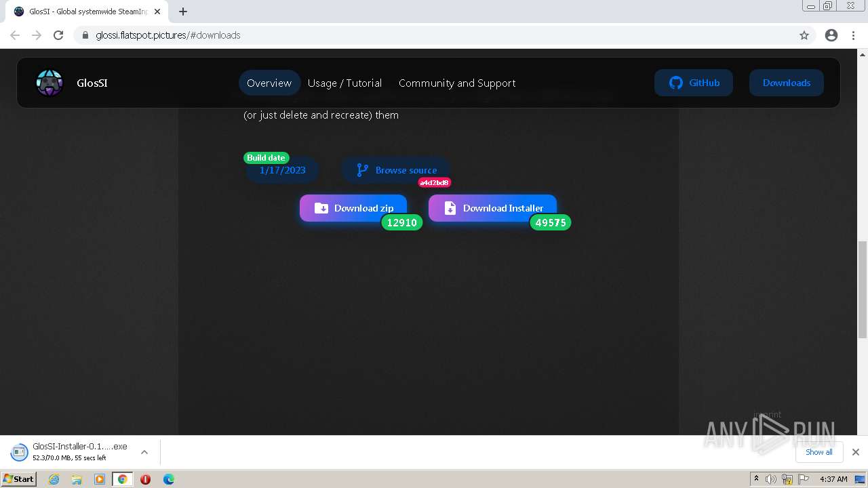The height and width of the screenshot is (488, 868).
Task: Open Microsoft Edge taskbar icon
Action: [169, 479]
